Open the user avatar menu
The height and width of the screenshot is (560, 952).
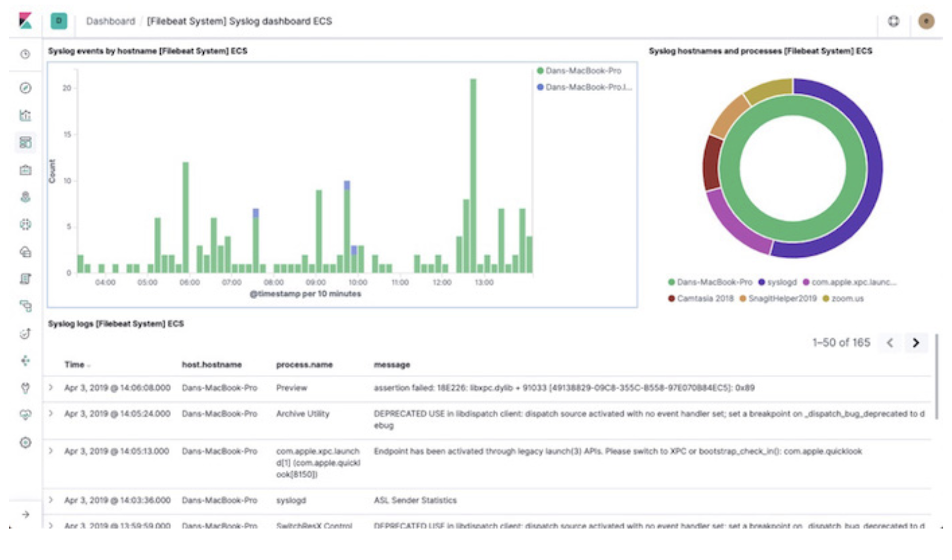coord(926,21)
